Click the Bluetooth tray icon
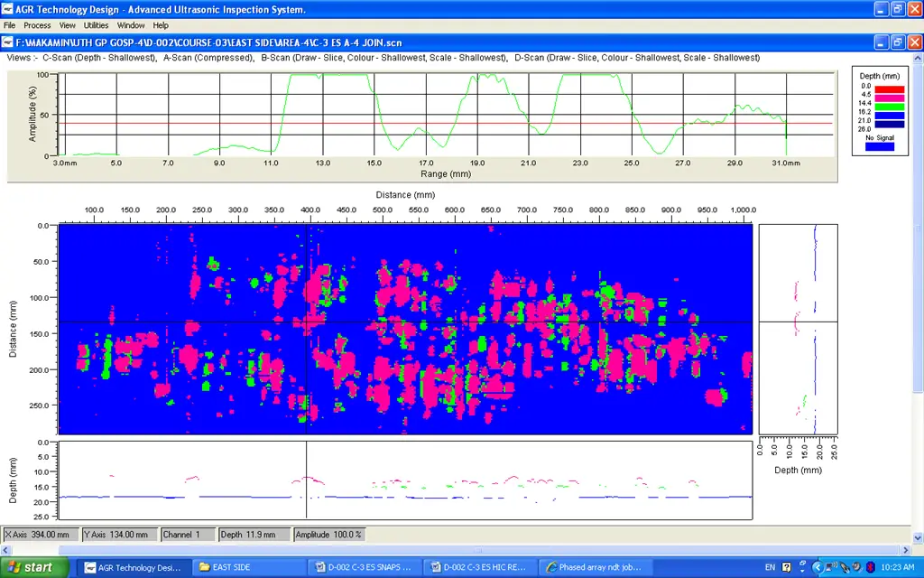The image size is (924, 578). pyautogui.click(x=870, y=567)
